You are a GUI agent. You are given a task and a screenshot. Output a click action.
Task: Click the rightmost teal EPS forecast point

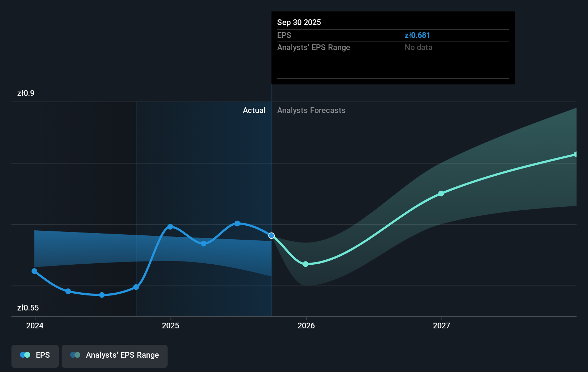click(575, 154)
